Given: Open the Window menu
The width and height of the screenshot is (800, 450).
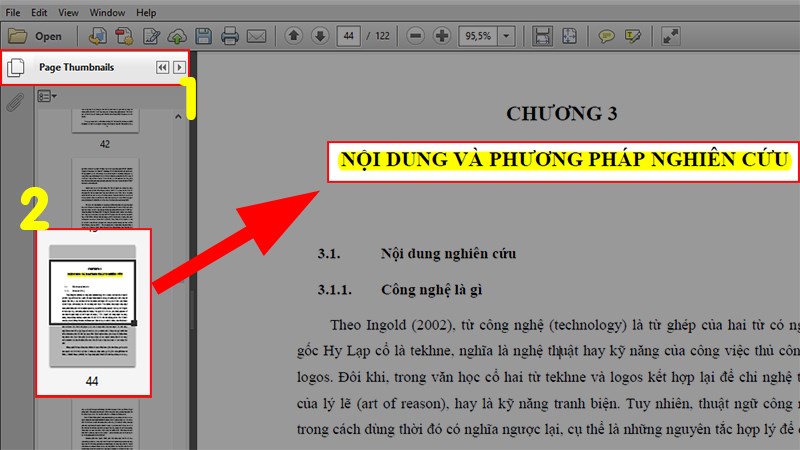Looking at the screenshot, I should point(107,12).
